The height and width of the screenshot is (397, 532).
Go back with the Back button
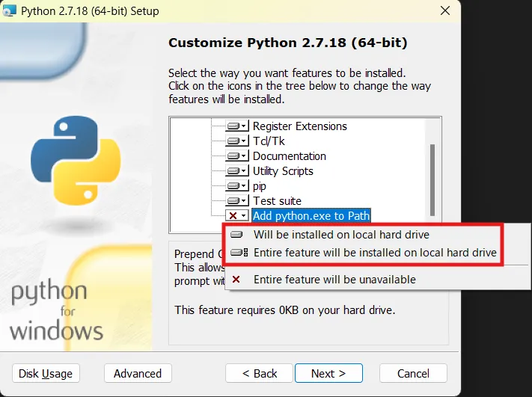pyautogui.click(x=259, y=373)
